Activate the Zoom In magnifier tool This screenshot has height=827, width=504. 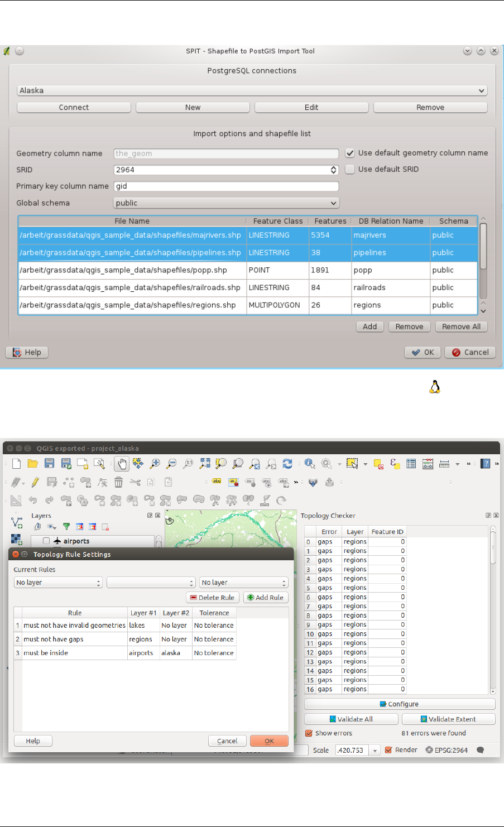coord(155,464)
